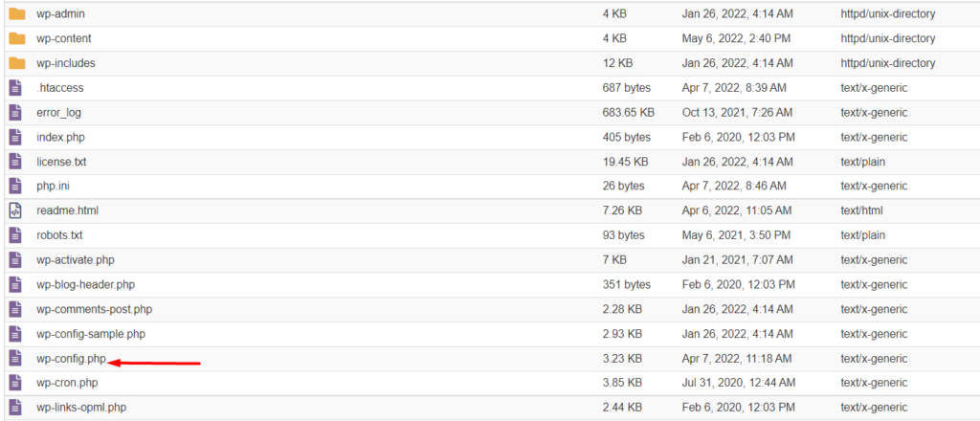
Task: Select the wp-config.php file name
Action: coord(71,358)
